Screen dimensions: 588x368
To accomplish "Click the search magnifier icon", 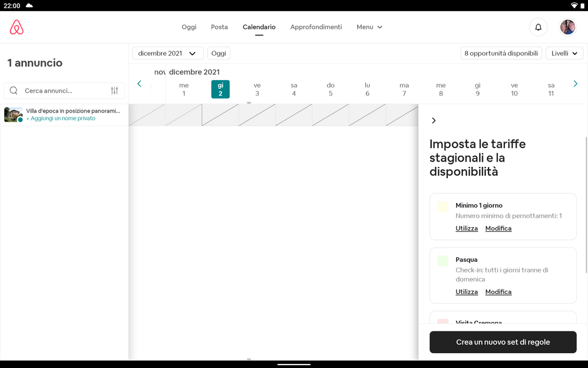I will point(14,91).
